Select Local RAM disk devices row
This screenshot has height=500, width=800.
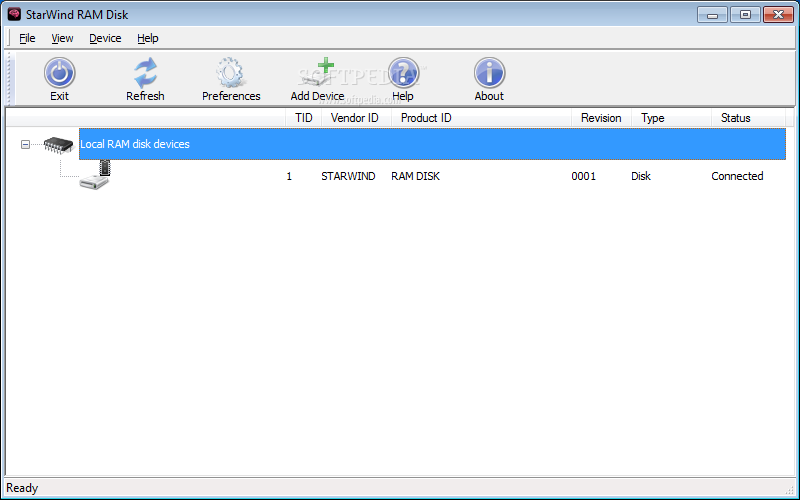point(432,144)
